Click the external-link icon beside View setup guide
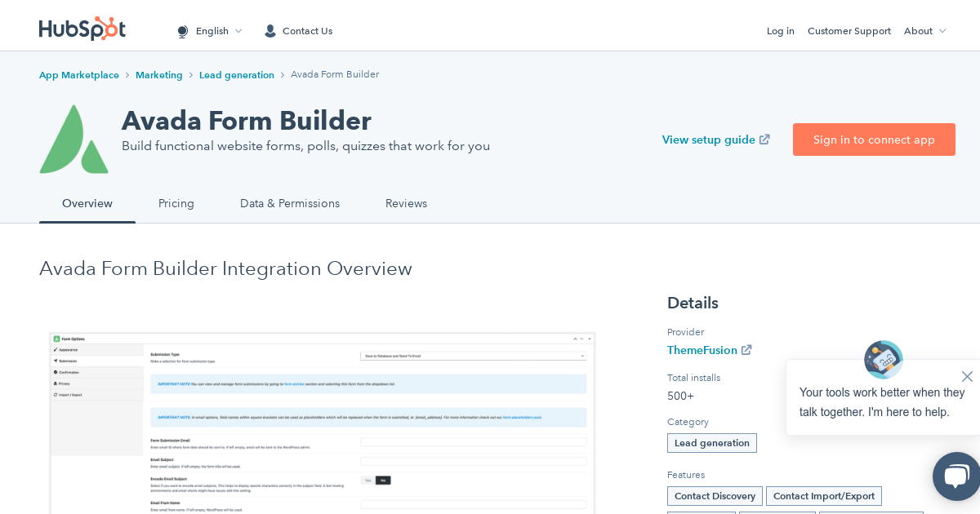The width and height of the screenshot is (980, 514). point(764,140)
